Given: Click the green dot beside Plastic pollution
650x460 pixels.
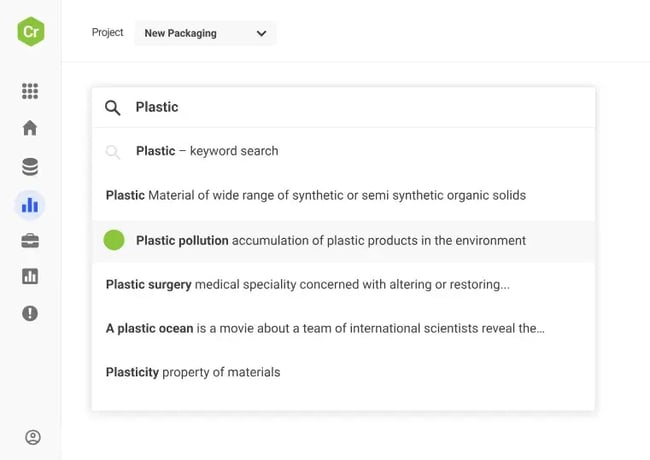Looking at the screenshot, I should [114, 240].
